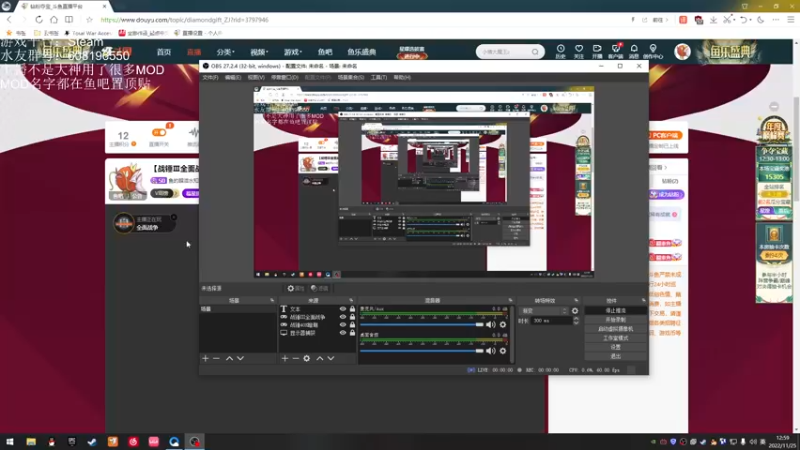This screenshot has height=450, width=800.
Task: Open OBS 工具(T) menu
Action: tap(379, 78)
